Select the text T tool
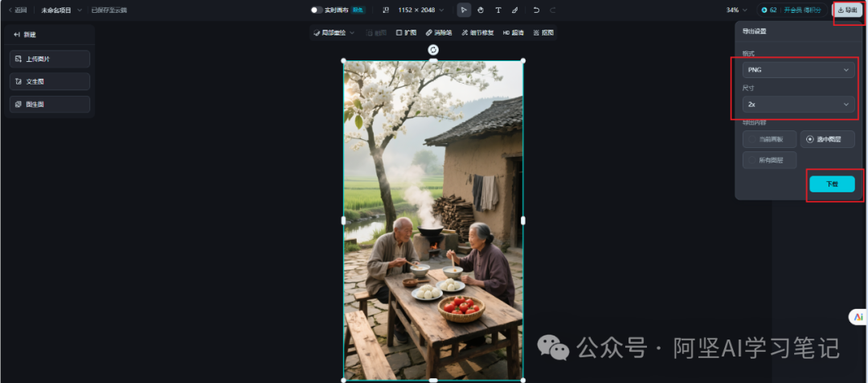 click(x=497, y=10)
